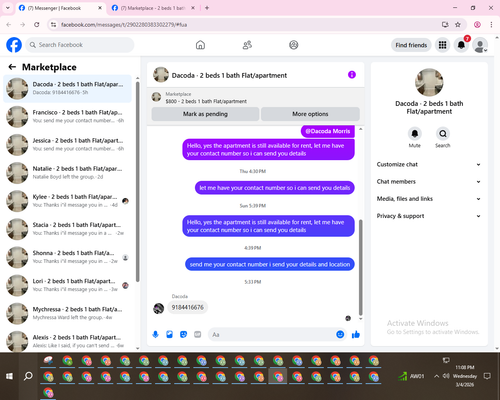Viewport: 500px width, 400px height.
Task: Reload the page
Action: click(37, 25)
